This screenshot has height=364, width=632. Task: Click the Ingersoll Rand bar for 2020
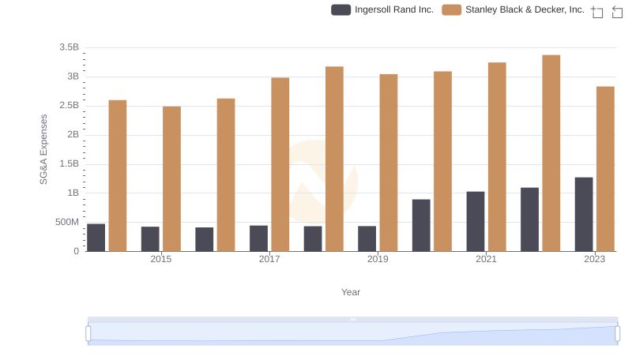click(421, 225)
